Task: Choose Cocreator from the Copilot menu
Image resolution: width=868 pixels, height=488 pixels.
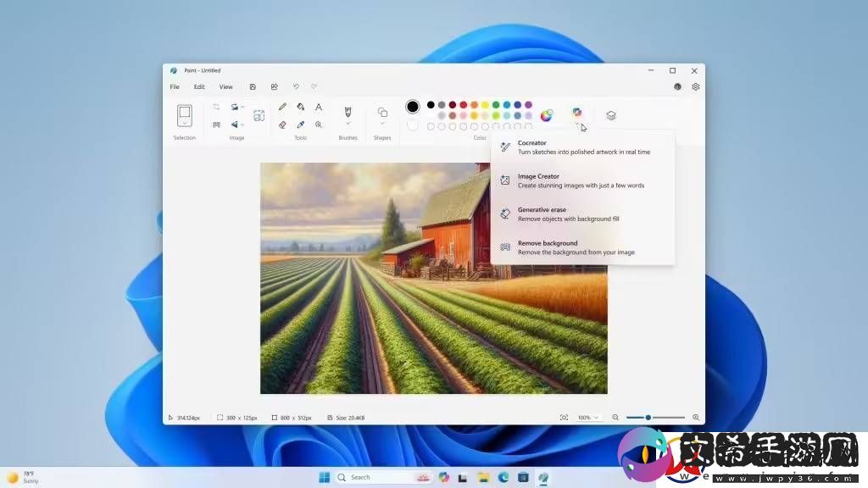Action: (x=582, y=147)
